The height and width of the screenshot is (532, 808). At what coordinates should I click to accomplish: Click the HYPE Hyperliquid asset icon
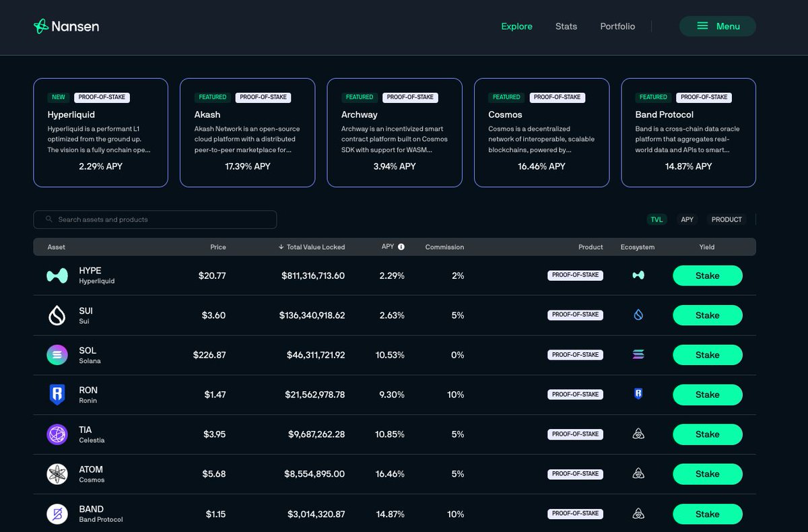[57, 275]
